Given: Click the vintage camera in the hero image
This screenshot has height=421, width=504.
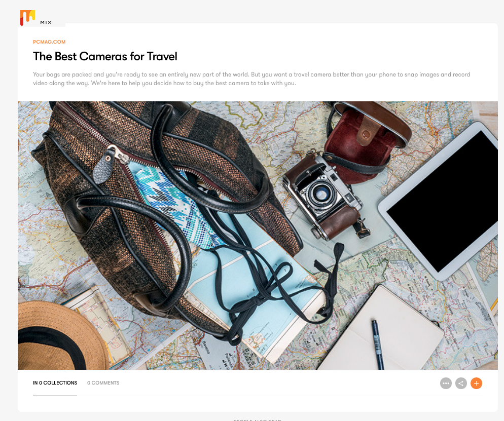Looking at the screenshot, I should [325, 196].
